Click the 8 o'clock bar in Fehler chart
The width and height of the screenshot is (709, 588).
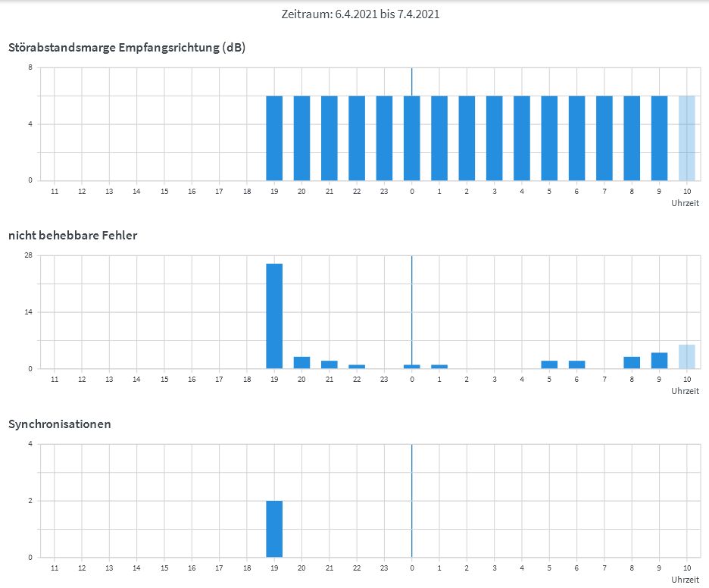632,363
